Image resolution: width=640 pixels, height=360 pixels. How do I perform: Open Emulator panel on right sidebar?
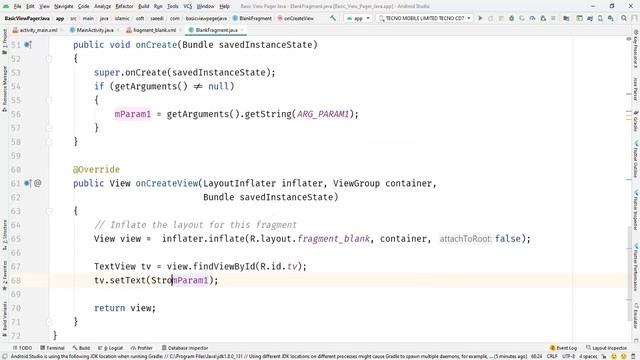coord(636,317)
